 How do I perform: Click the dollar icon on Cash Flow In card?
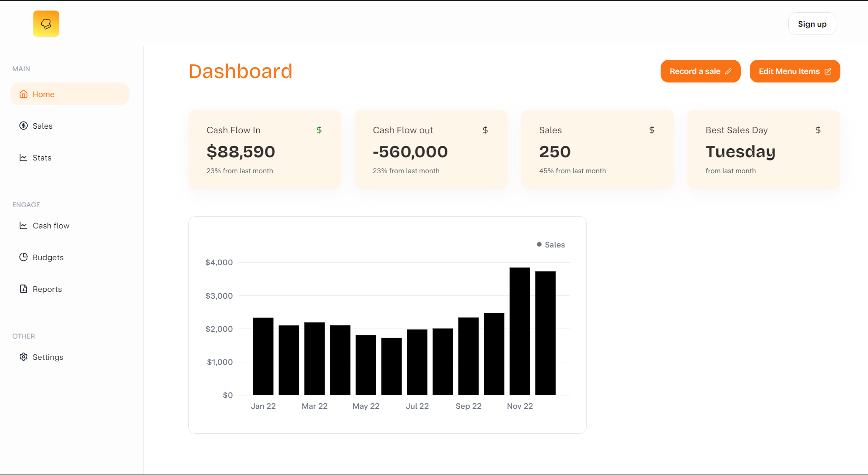point(320,130)
